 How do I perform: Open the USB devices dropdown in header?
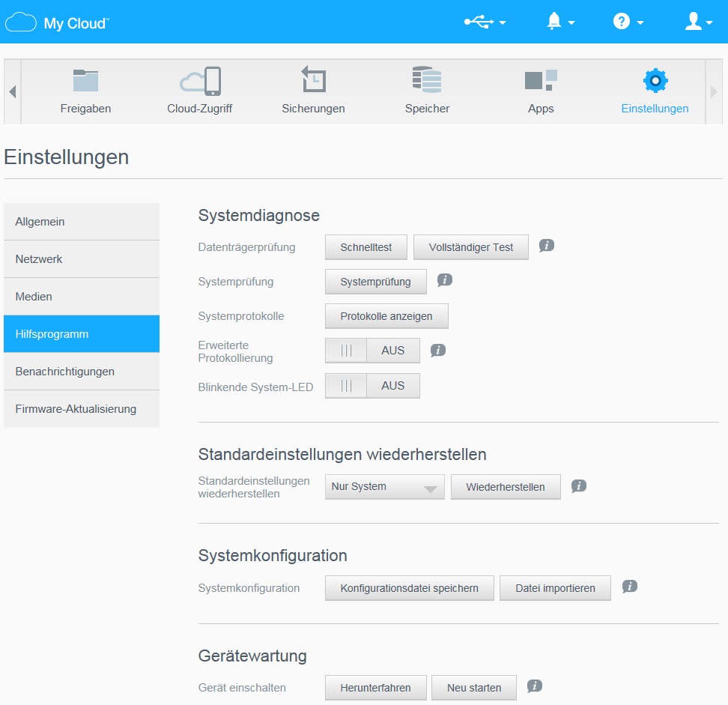pos(485,22)
